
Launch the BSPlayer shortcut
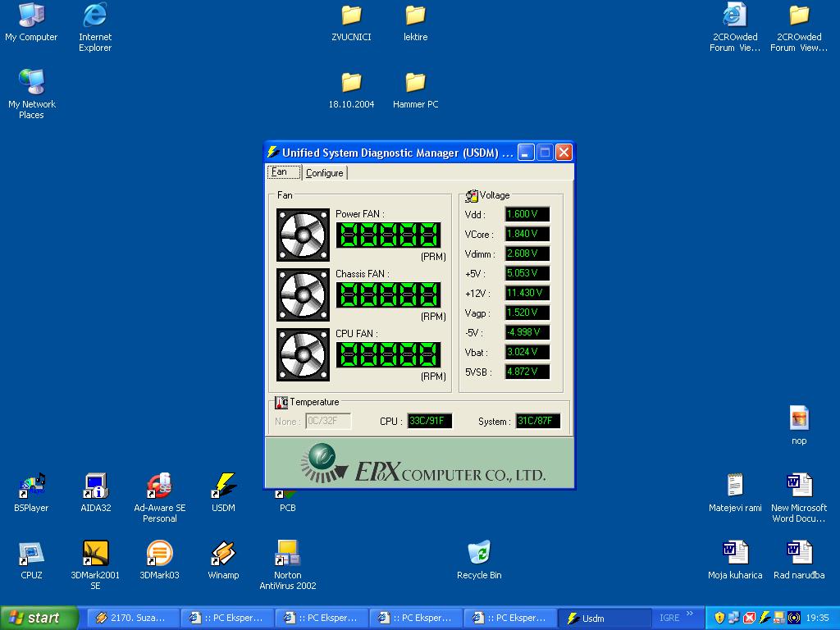coord(31,487)
